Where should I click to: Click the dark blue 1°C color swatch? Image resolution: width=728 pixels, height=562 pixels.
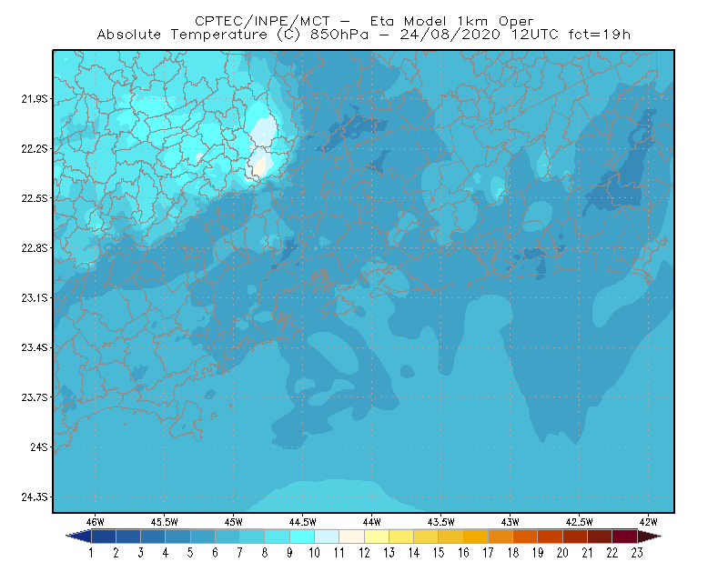[x=103, y=537]
